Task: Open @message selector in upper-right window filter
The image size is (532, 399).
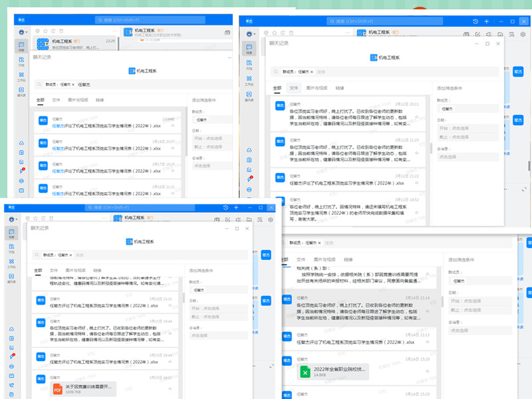Action: [468, 157]
